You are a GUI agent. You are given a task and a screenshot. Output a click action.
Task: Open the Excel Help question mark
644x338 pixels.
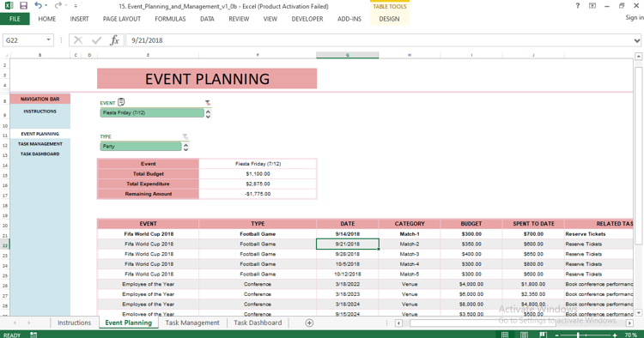coord(578,6)
